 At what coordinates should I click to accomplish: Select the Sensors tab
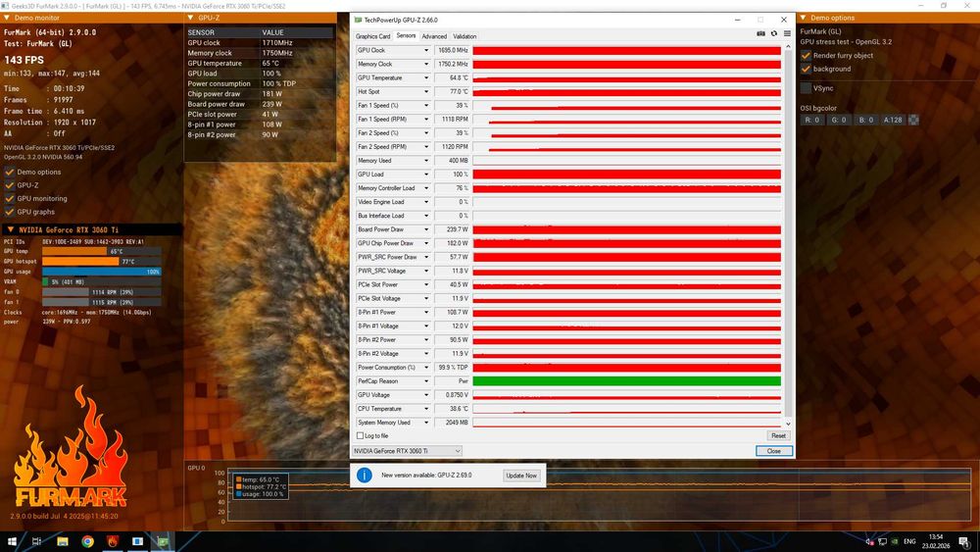pyautogui.click(x=406, y=35)
